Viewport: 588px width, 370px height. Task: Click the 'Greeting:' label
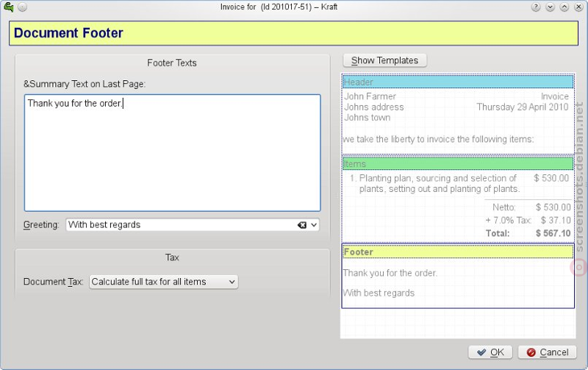pos(41,225)
